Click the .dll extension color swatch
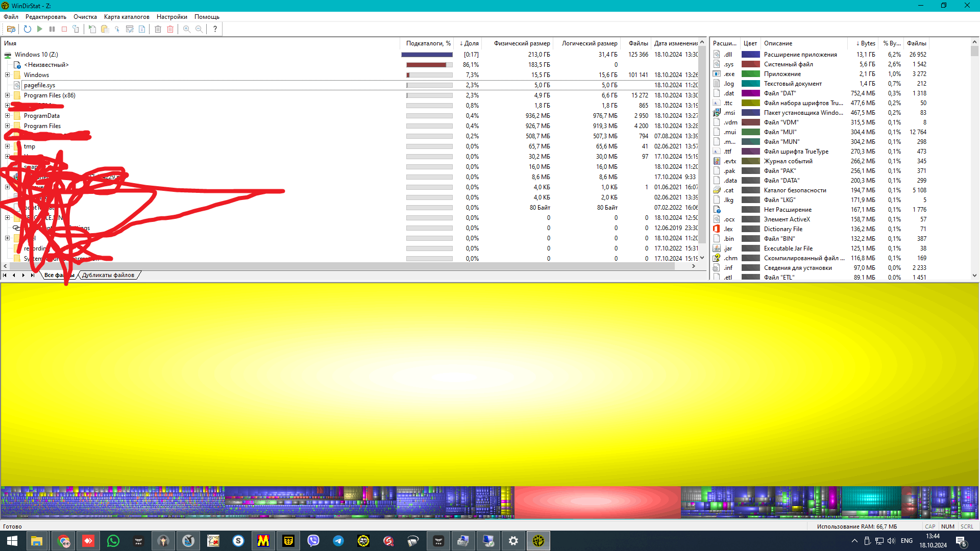This screenshot has width=980, height=551. [x=750, y=55]
